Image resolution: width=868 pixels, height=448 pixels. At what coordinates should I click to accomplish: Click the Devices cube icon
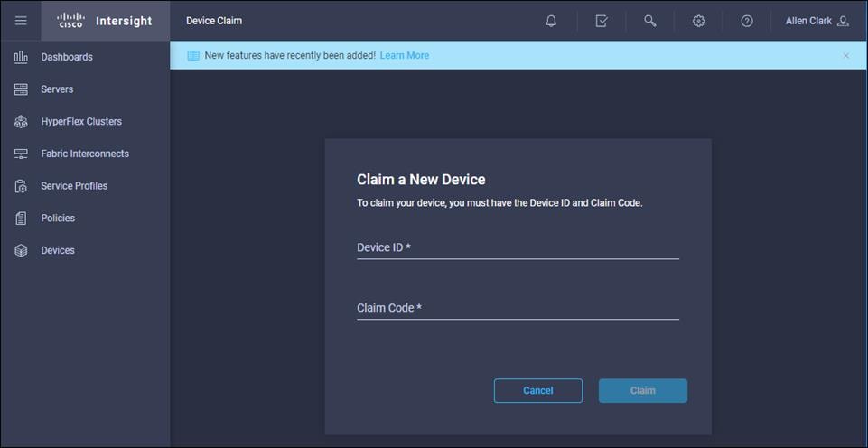pyautogui.click(x=21, y=250)
